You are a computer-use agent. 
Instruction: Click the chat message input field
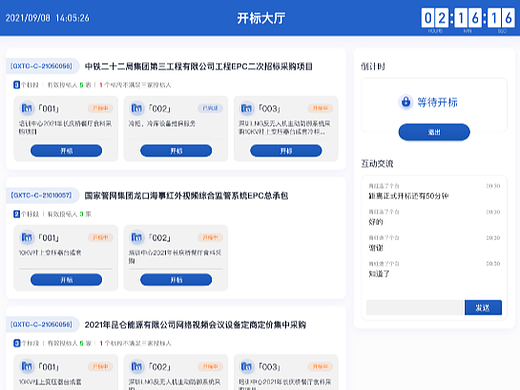pyautogui.click(x=415, y=307)
